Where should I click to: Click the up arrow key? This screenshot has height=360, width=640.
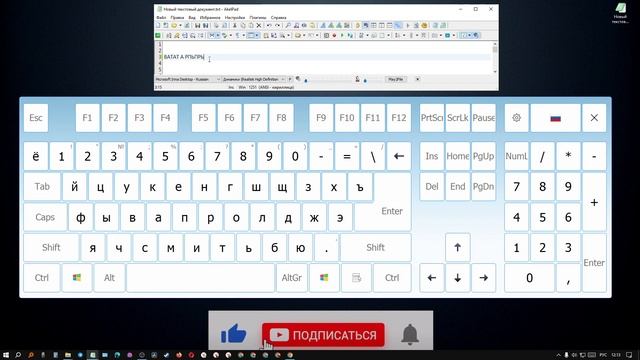tap(458, 247)
